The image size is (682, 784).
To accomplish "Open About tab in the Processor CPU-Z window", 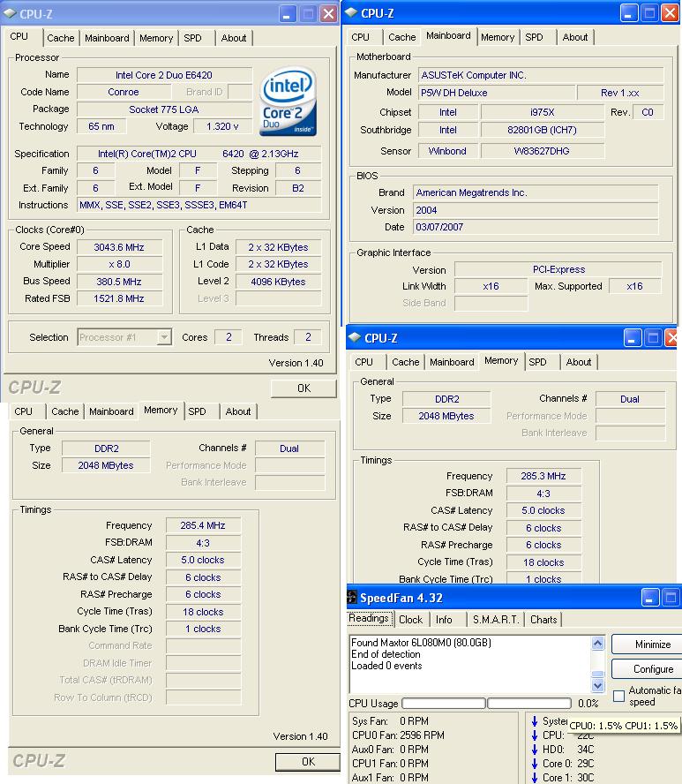I will coord(233,38).
